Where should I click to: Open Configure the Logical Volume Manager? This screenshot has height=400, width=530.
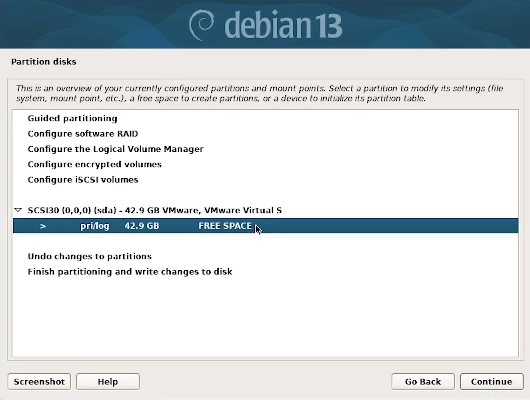(116, 149)
